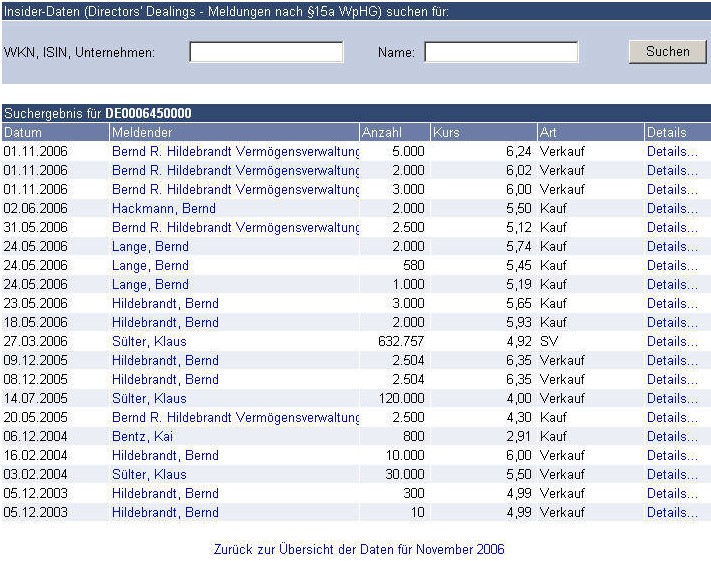Click the Kurs column header
The height and width of the screenshot is (561, 711).
[446, 132]
